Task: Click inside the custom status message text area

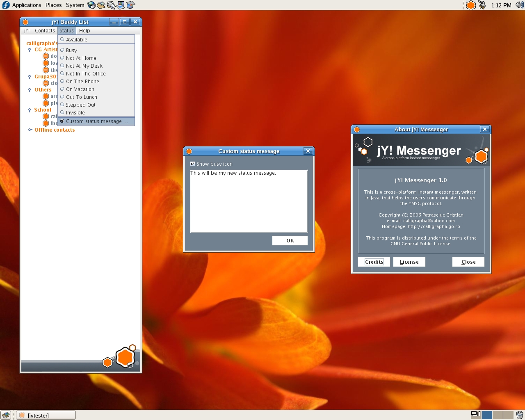Action: coord(249,201)
